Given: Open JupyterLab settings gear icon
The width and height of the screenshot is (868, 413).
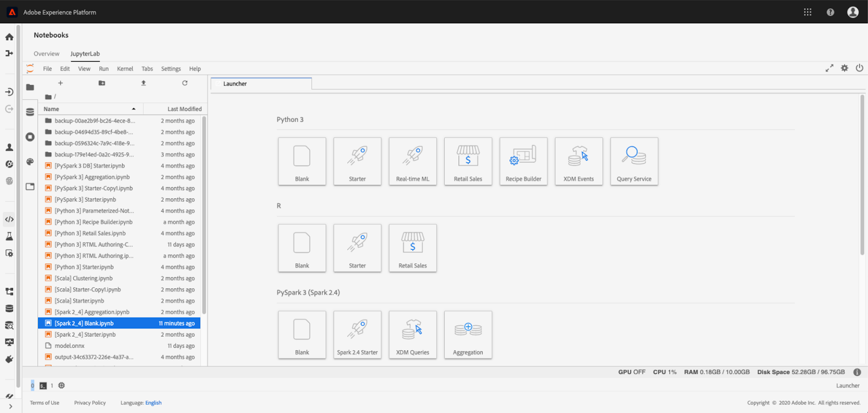Looking at the screenshot, I should click(844, 68).
